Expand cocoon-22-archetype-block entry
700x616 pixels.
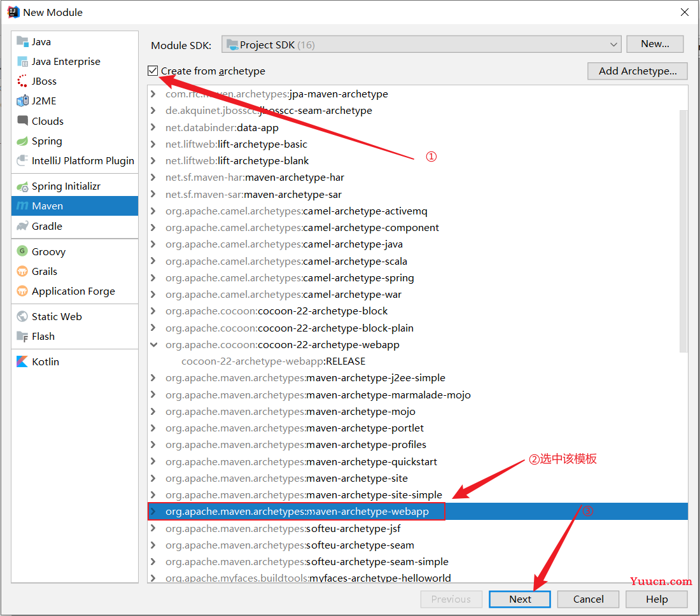(x=153, y=311)
